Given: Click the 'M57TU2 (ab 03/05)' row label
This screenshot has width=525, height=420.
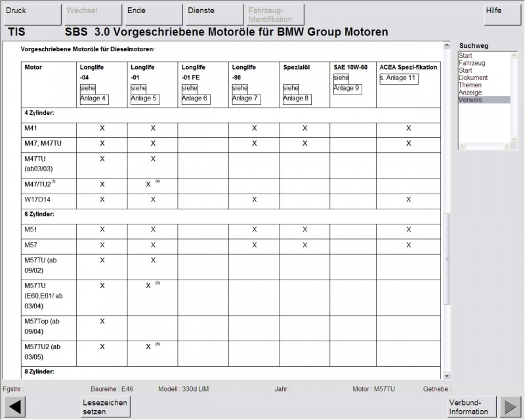Looking at the screenshot, I should pos(42,352).
